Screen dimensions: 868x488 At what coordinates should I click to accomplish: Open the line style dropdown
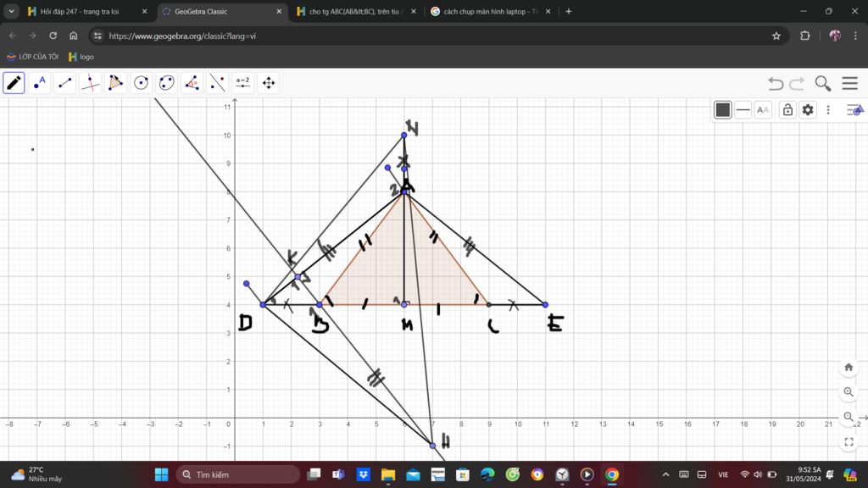point(743,110)
